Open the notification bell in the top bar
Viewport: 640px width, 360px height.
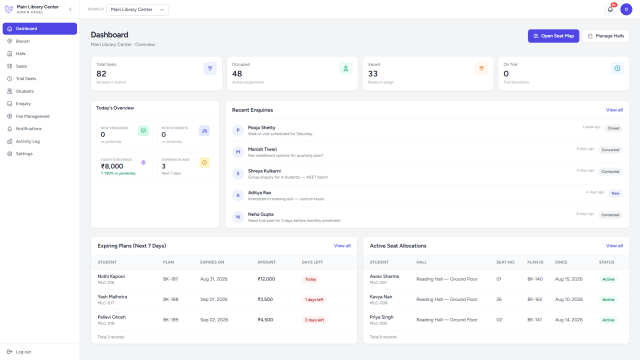[610, 9]
